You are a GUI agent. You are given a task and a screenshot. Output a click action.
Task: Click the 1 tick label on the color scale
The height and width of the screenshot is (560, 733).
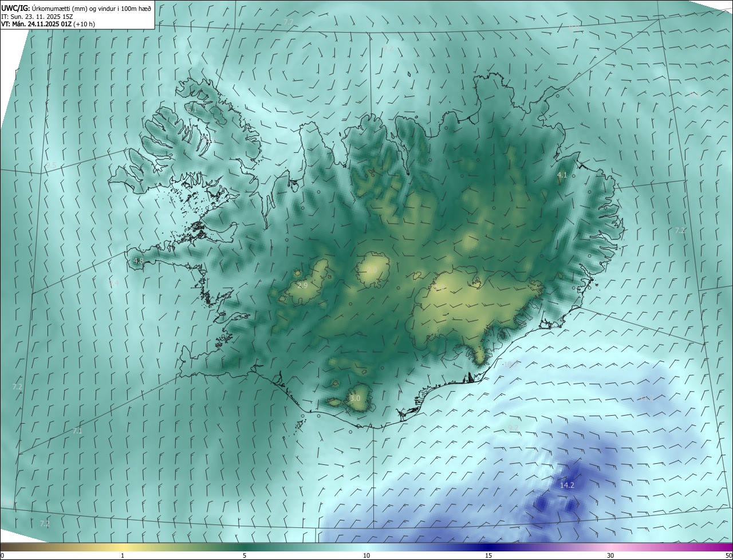[123, 555]
